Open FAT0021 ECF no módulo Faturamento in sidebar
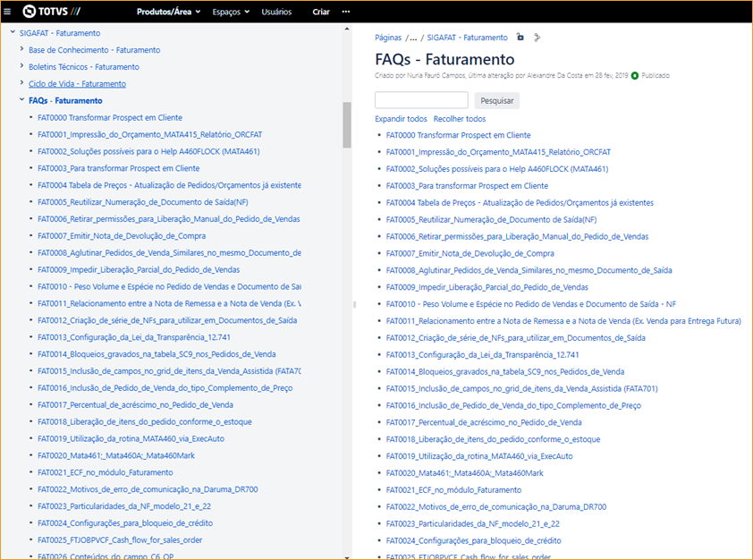Screen dimensions: 753x560 [x=106, y=472]
